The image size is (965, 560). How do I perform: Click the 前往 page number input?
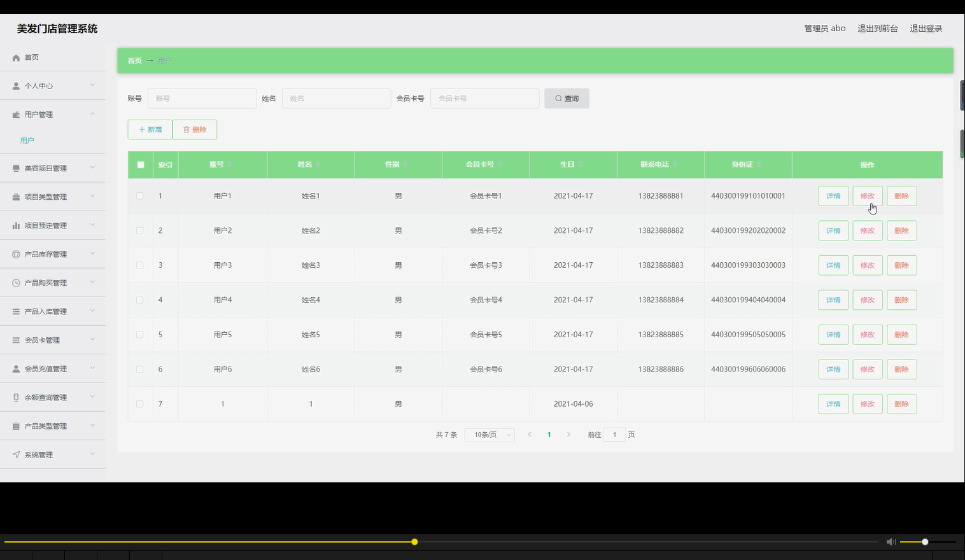614,435
